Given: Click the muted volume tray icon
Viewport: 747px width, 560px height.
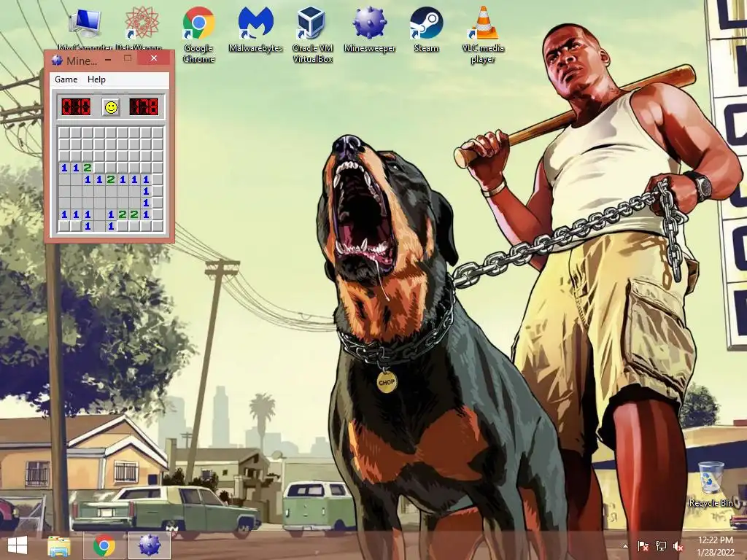Looking at the screenshot, I should coord(678,546).
